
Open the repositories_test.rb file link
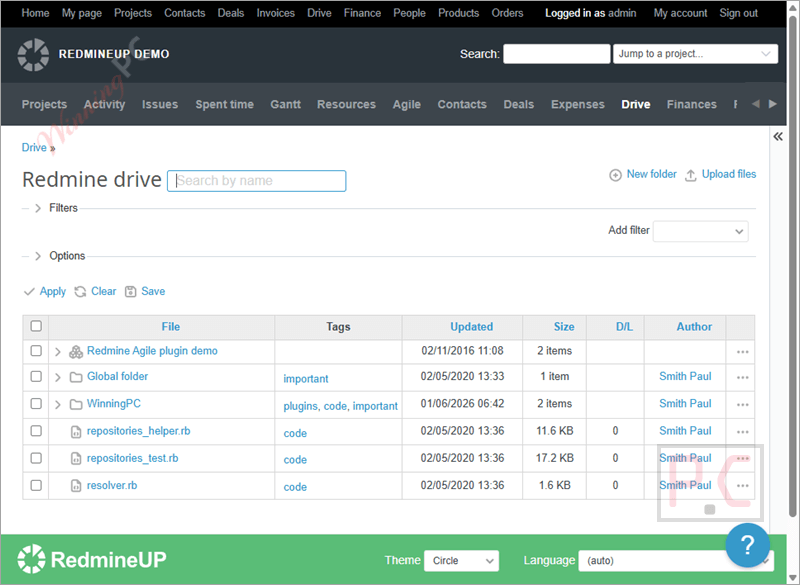(133, 459)
